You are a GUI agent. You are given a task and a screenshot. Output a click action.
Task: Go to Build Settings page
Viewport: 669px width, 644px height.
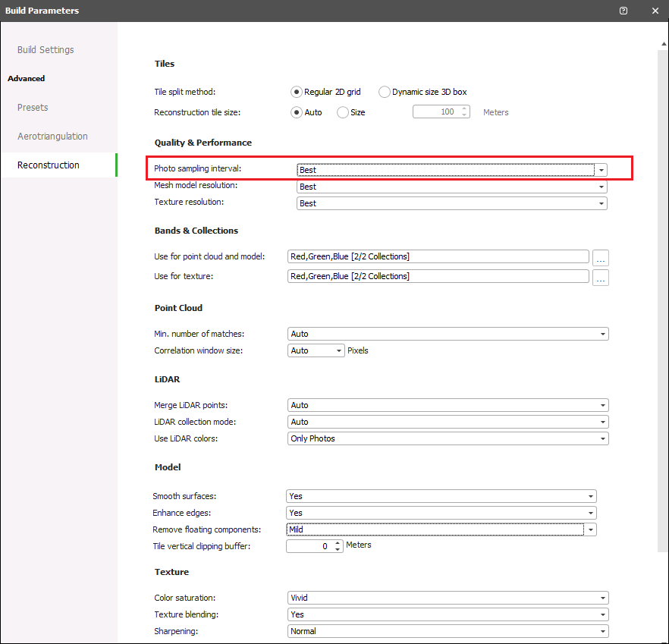(x=46, y=50)
